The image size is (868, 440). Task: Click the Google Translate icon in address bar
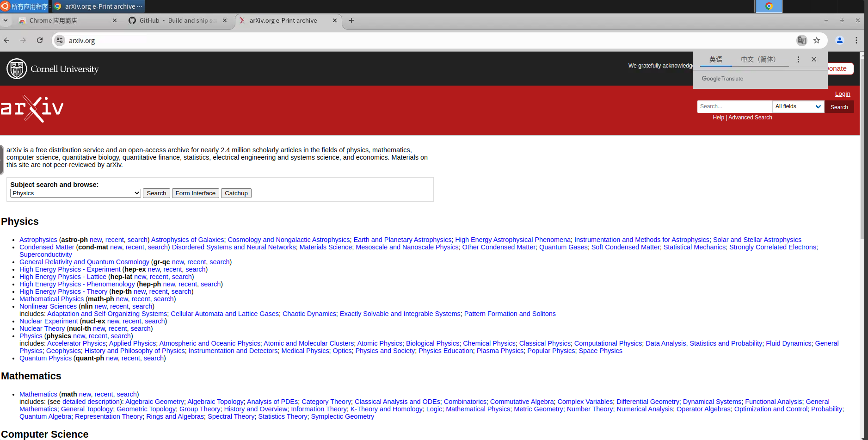(x=802, y=40)
